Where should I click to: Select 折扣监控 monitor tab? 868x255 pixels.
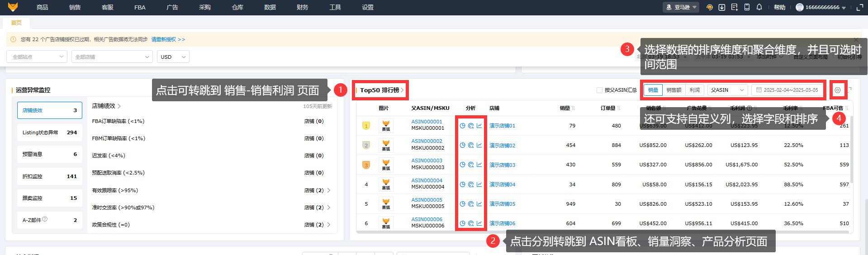coord(50,176)
